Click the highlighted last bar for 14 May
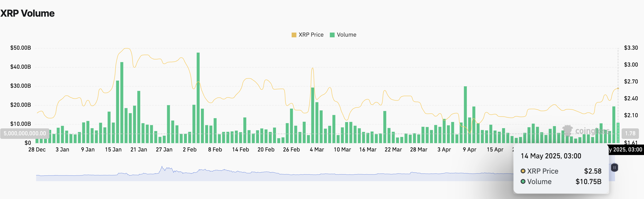644x199 pixels. [x=618, y=133]
